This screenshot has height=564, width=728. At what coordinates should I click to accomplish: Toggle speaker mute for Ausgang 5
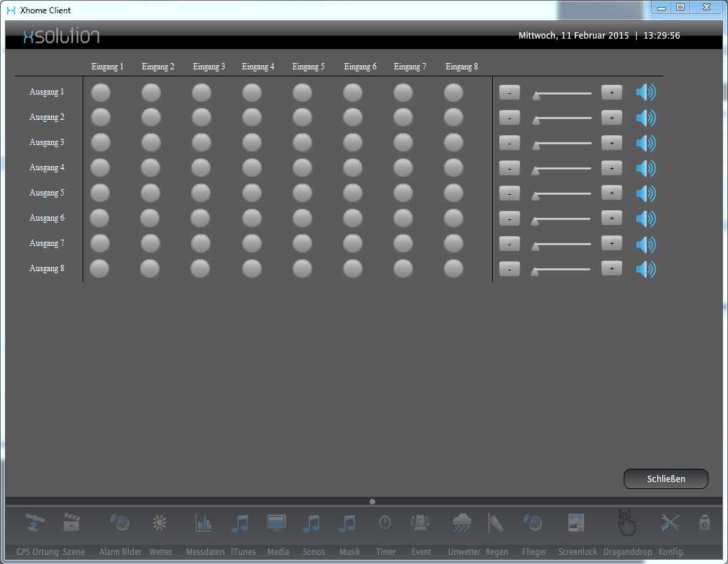click(645, 193)
